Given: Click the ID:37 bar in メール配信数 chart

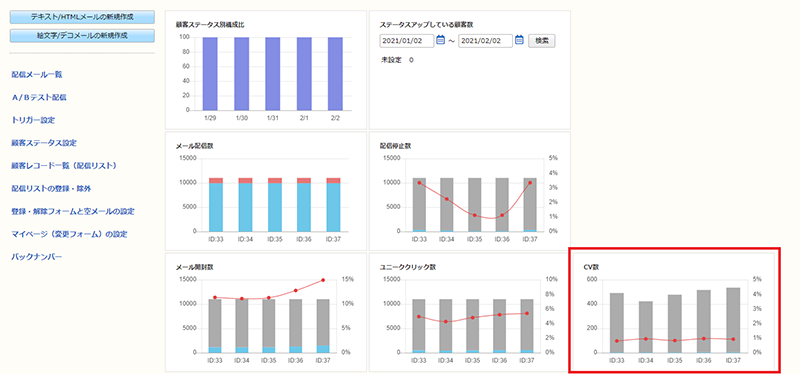Looking at the screenshot, I should point(333,205).
